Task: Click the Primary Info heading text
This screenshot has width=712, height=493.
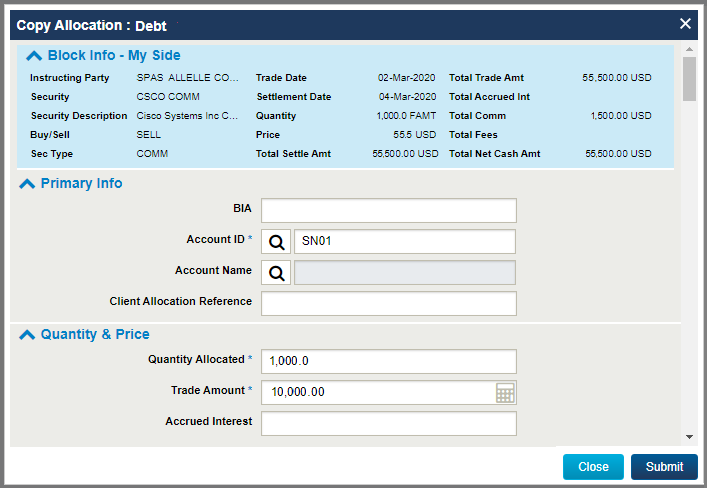Action: [x=81, y=183]
